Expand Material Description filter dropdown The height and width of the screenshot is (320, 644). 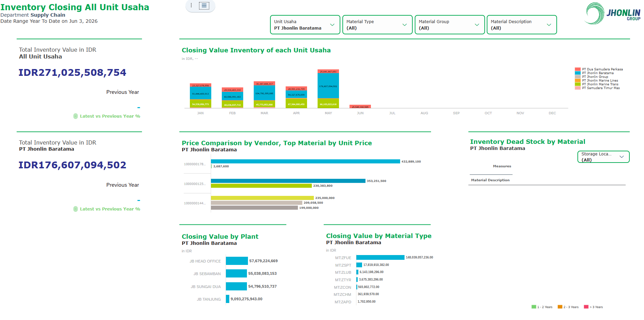point(522,25)
